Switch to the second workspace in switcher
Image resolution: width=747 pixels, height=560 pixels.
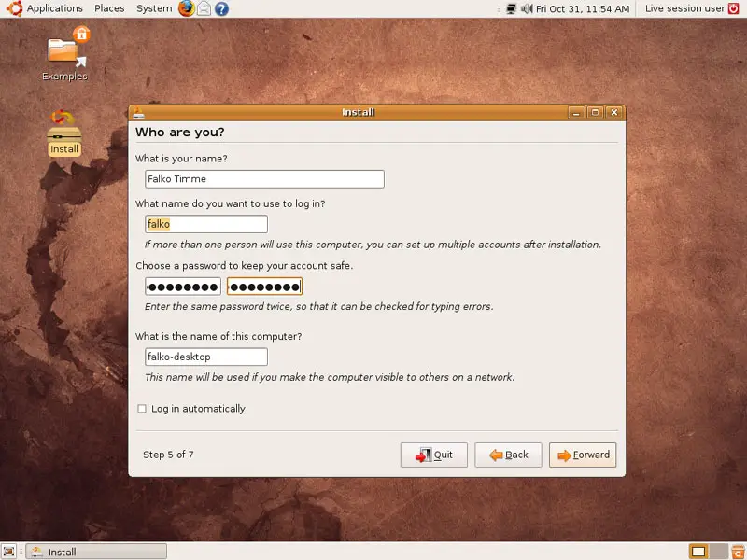[718, 552]
